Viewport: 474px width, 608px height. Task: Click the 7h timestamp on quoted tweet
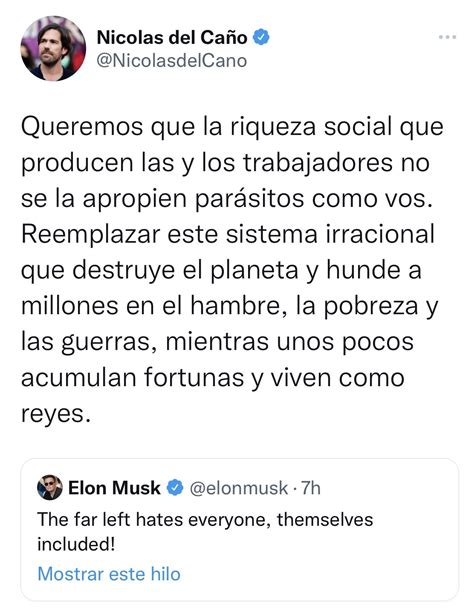(x=311, y=488)
